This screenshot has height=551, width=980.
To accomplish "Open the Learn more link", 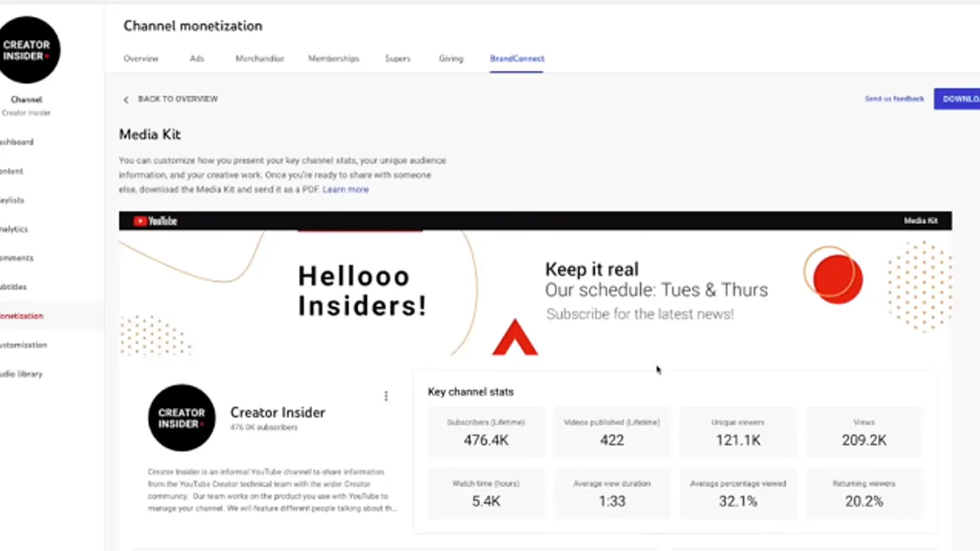I will tap(345, 189).
